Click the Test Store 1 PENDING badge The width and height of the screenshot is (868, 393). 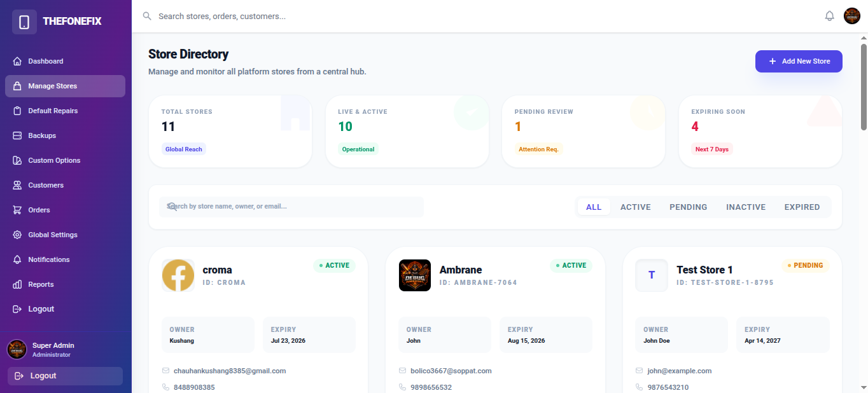click(805, 265)
